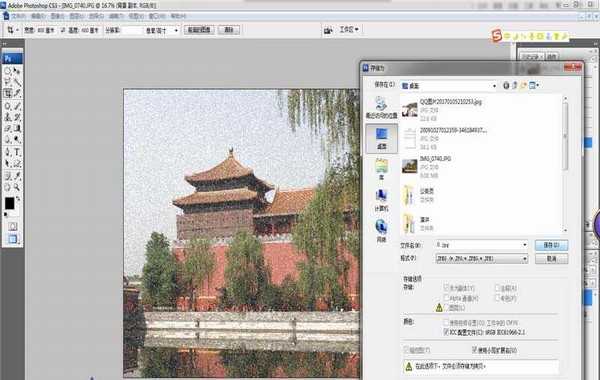Screen dimensions: 600x380
Task: Open the Computer location in sidebar
Action: tap(381, 200)
